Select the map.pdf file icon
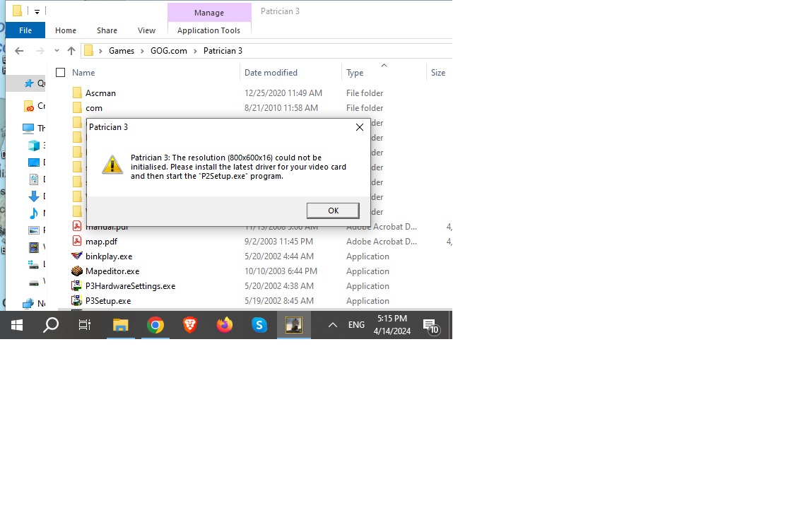 [77, 241]
